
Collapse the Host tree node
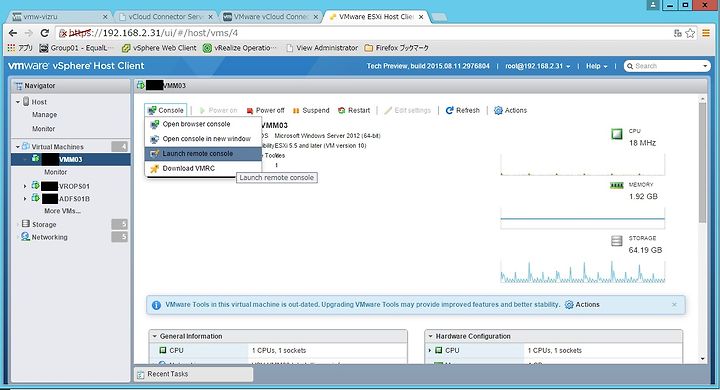coord(18,102)
